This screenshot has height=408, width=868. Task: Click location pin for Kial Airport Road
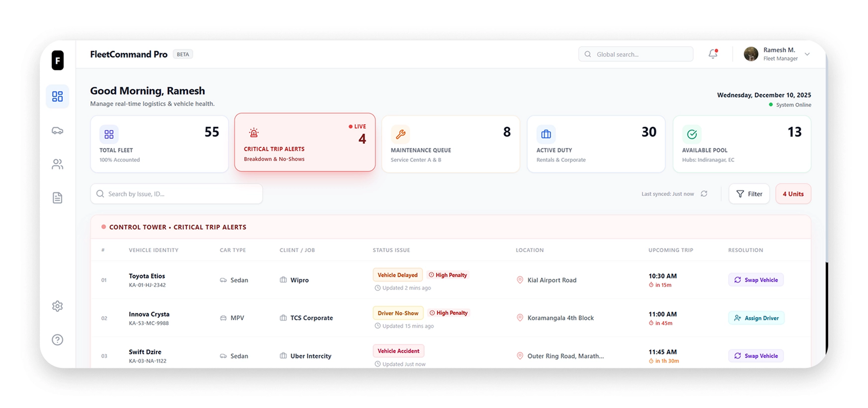pos(520,280)
